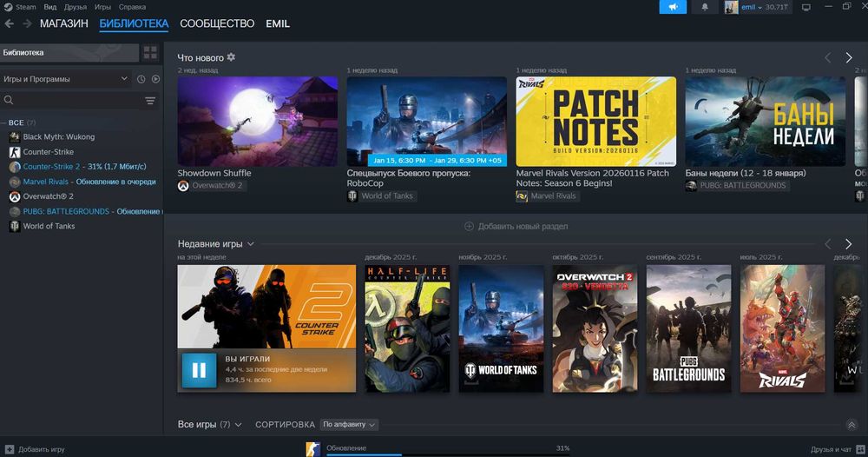Click the Big Picture mode monitor icon
Screen dimensions: 868x457
point(806,7)
